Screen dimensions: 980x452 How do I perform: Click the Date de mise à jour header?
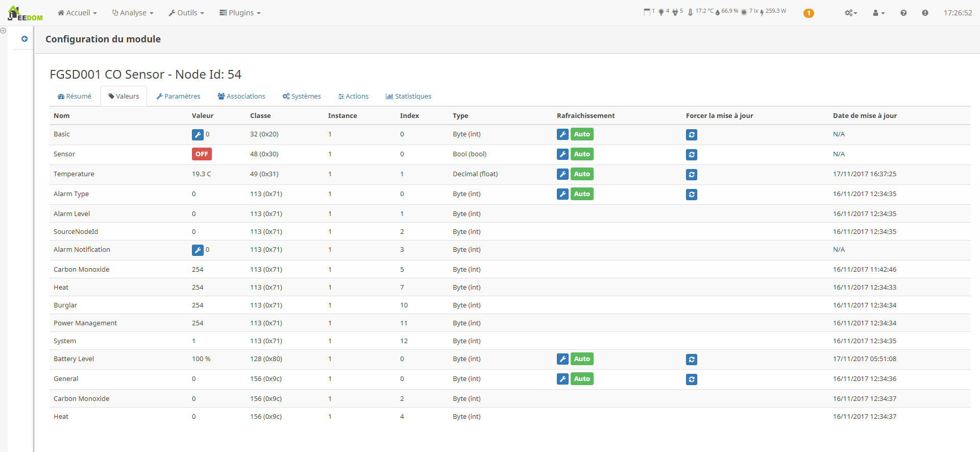coord(865,116)
